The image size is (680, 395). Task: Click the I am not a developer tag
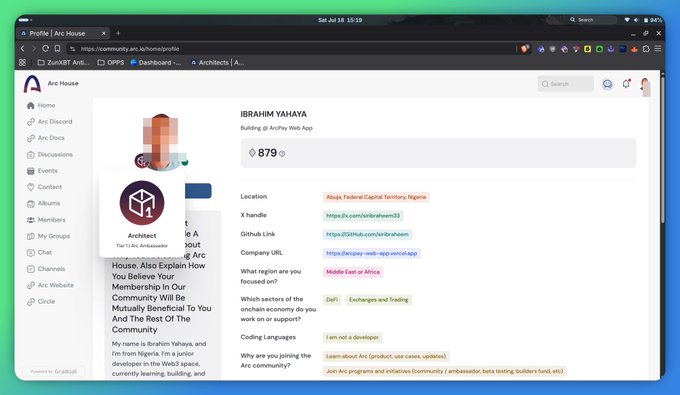click(x=352, y=337)
